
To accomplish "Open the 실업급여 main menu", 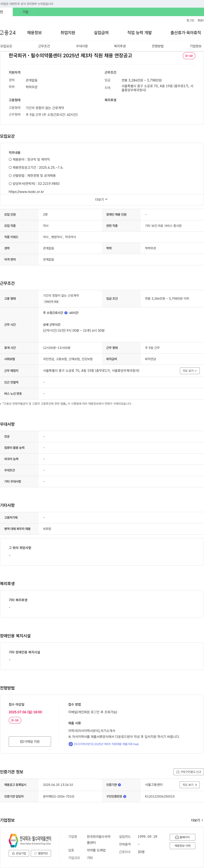I will (x=101, y=33).
